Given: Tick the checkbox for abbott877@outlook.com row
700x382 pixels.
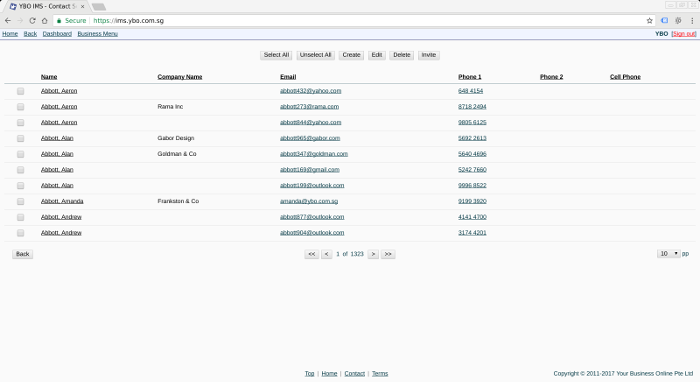Looking at the screenshot, I should 21,217.
